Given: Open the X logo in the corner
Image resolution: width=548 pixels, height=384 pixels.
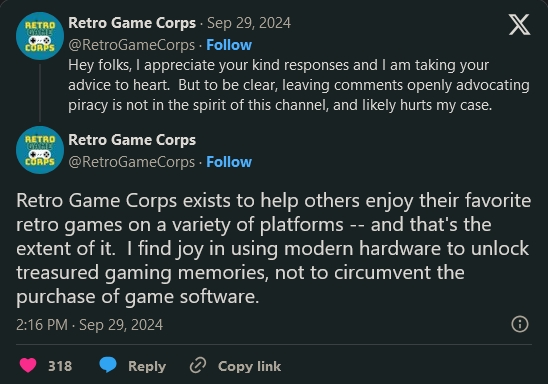Looking at the screenshot, I should 519,24.
